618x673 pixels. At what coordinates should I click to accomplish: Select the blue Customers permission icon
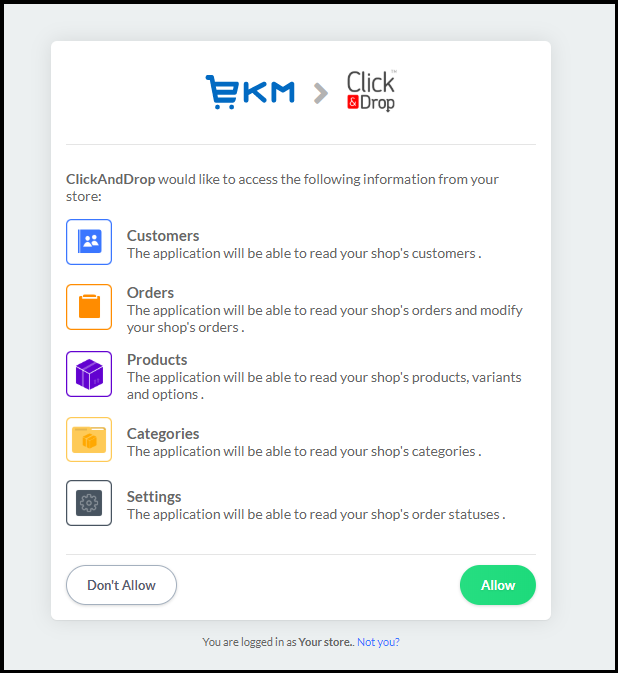tap(89, 242)
